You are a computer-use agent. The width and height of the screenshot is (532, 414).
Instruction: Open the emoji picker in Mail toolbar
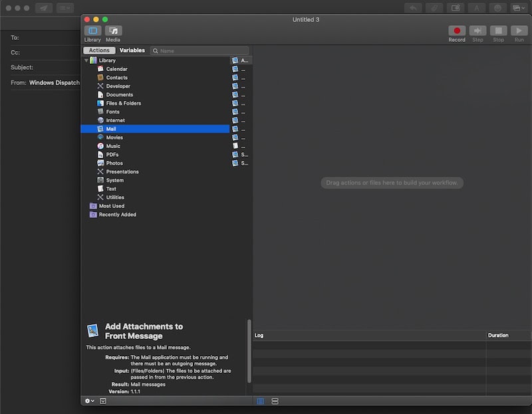pos(497,8)
